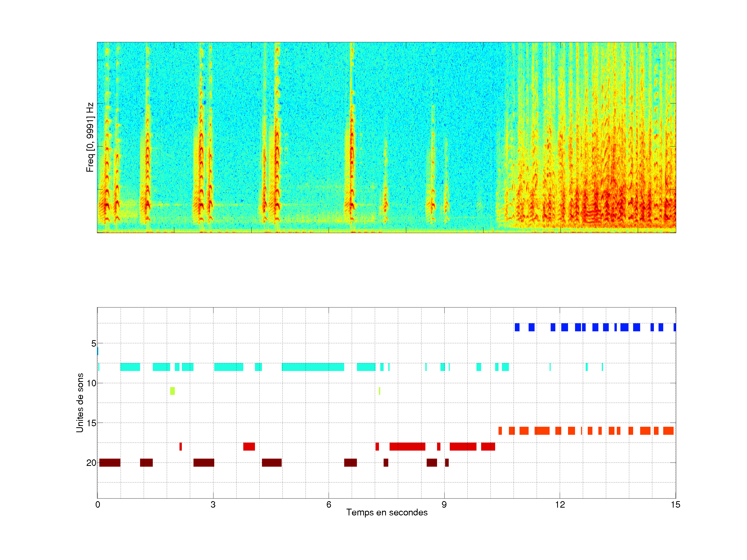Click the y-axis tick label 20
The height and width of the screenshot is (560, 747).
tap(91, 463)
